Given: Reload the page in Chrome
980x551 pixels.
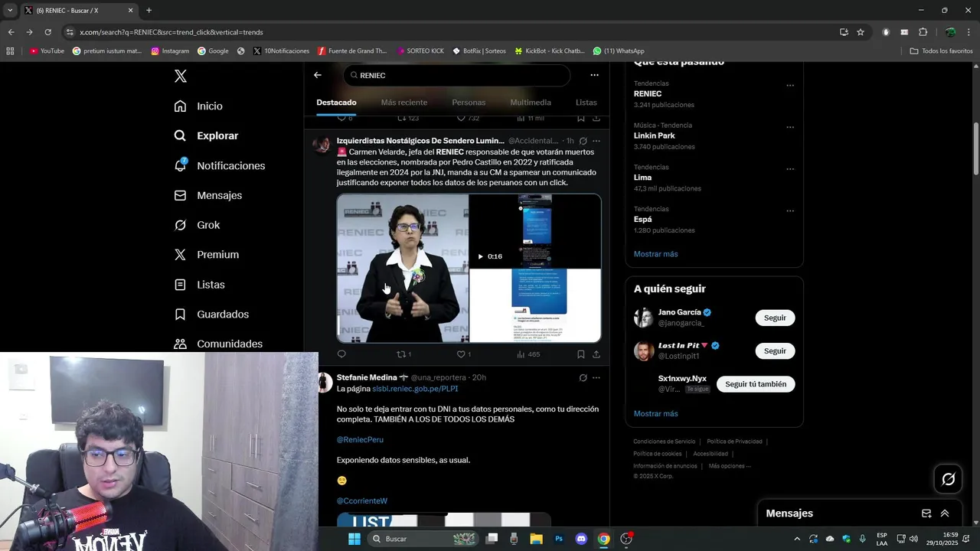Looking at the screenshot, I should 47,32.
